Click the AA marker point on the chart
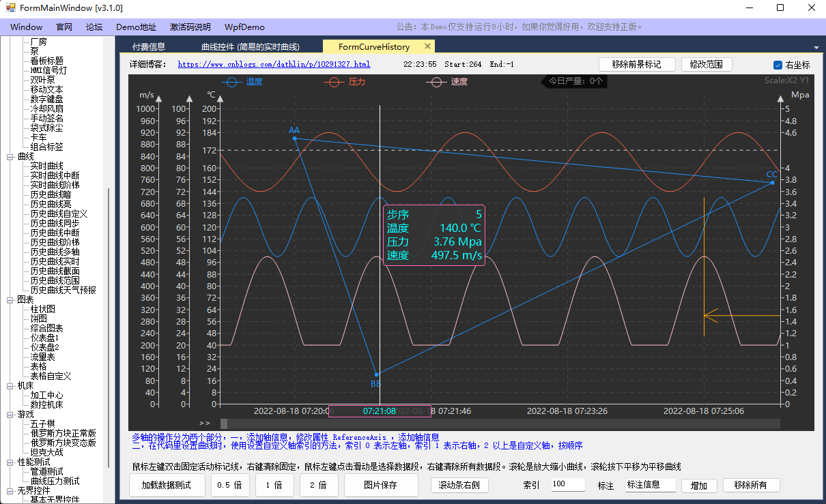The height and width of the screenshot is (504, 826). tap(294, 138)
